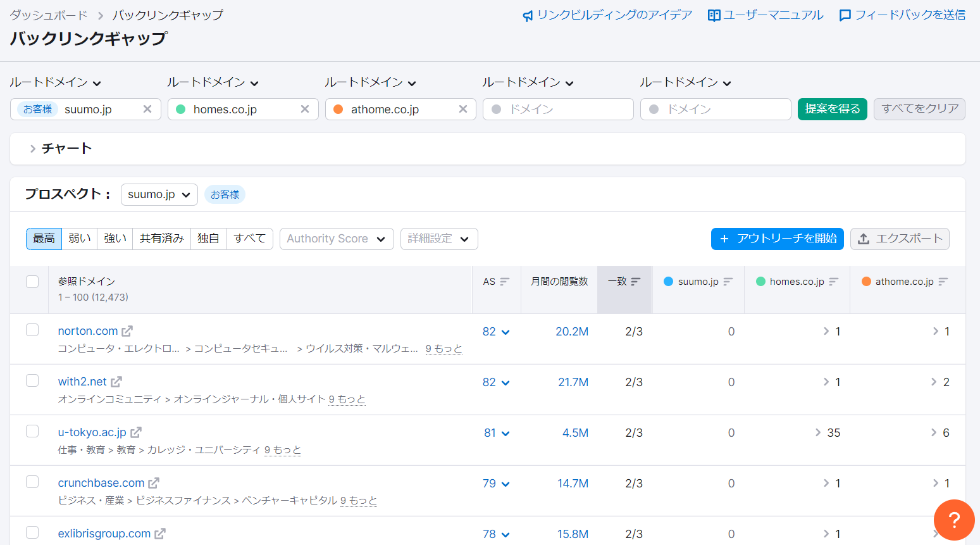Clear homes.co.jp domain with X icon
Viewport: 980px width, 545px height.
tap(305, 109)
